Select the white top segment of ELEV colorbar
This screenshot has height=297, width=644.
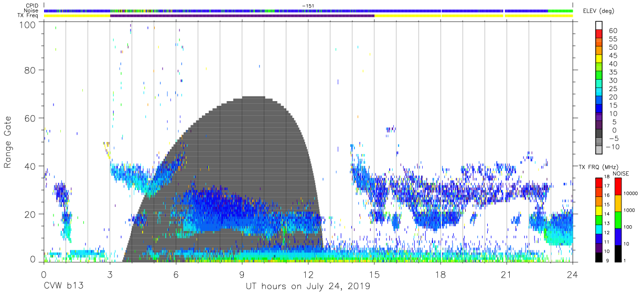(x=600, y=24)
